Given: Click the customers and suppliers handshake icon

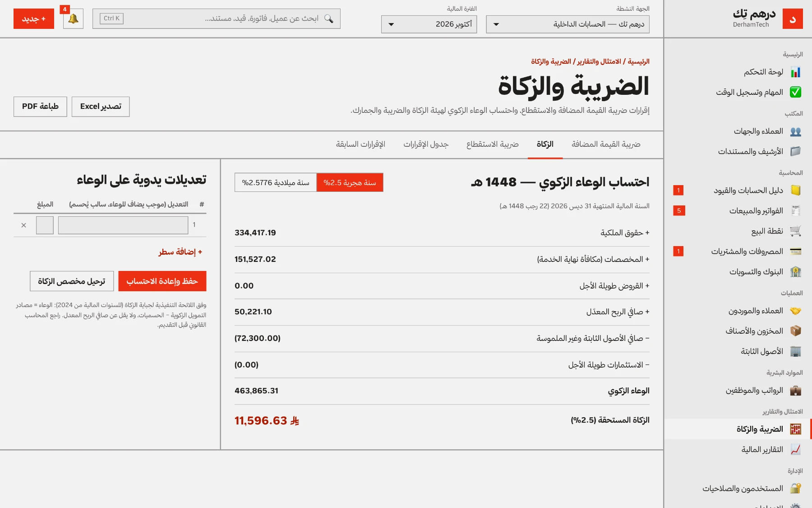Looking at the screenshot, I should (x=795, y=311).
